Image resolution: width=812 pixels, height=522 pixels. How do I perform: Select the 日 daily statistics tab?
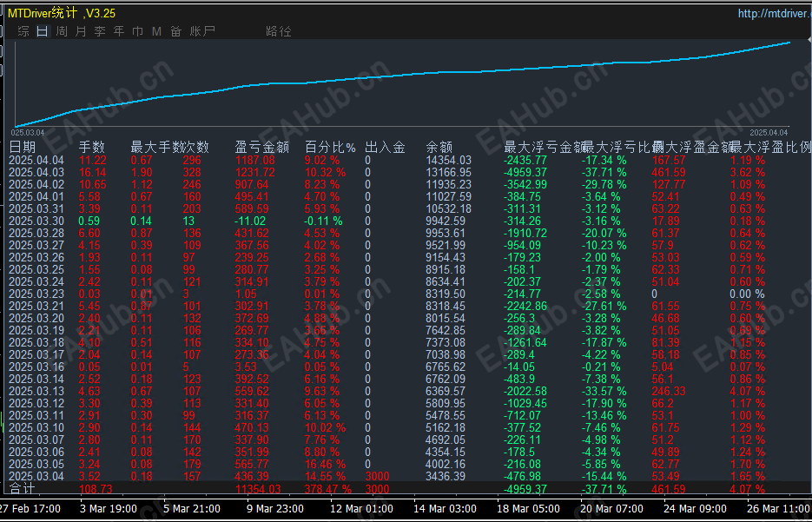pos(43,31)
